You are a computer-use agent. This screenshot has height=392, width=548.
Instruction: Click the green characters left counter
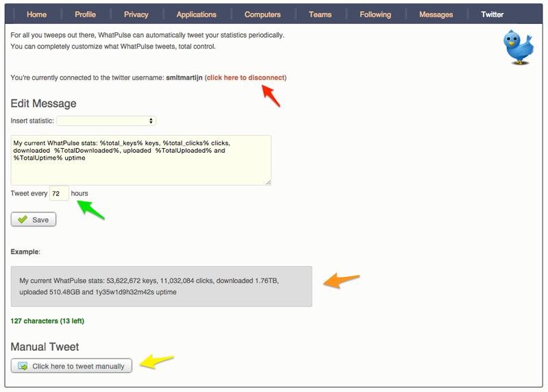[47, 321]
